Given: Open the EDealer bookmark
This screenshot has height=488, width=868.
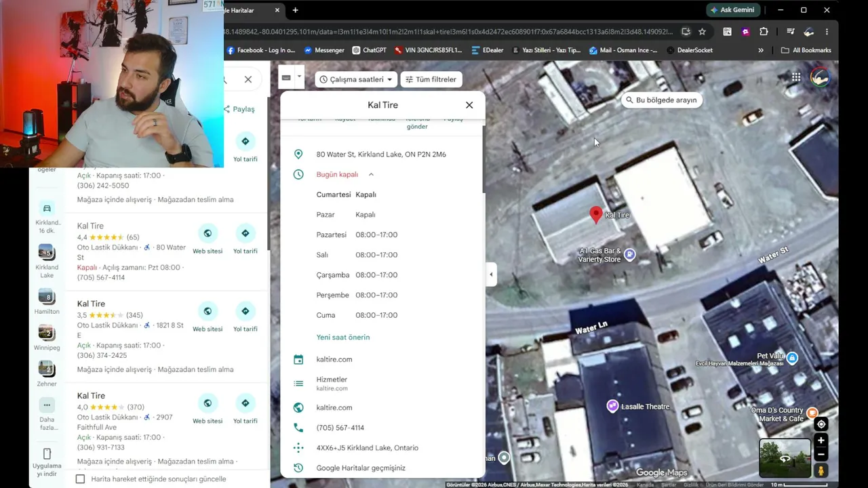Looking at the screenshot, I should tap(488, 50).
